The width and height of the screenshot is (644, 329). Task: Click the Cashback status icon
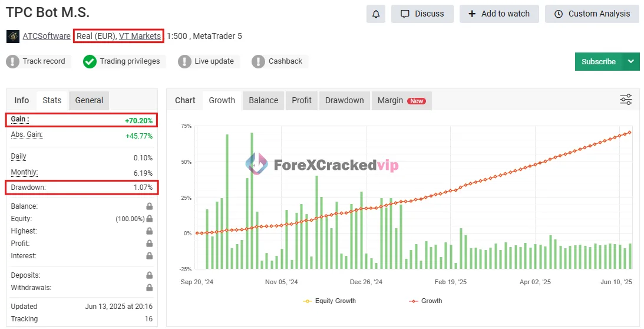[x=258, y=62]
